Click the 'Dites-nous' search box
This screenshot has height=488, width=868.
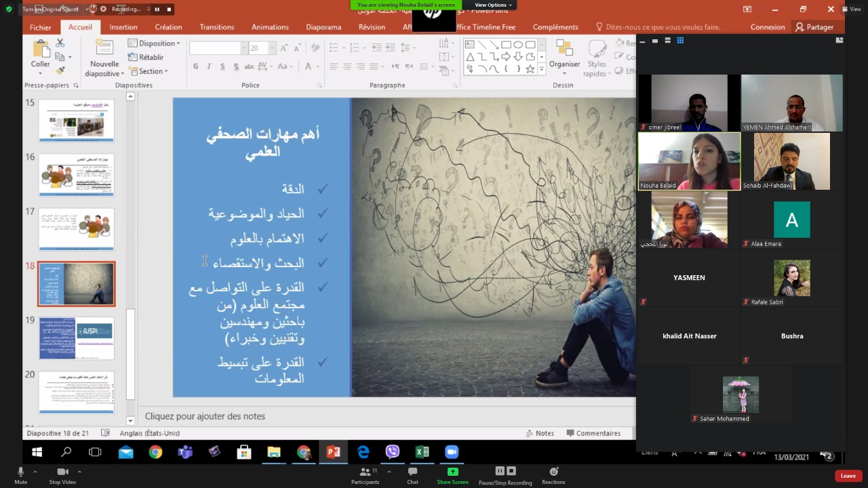pos(658,27)
